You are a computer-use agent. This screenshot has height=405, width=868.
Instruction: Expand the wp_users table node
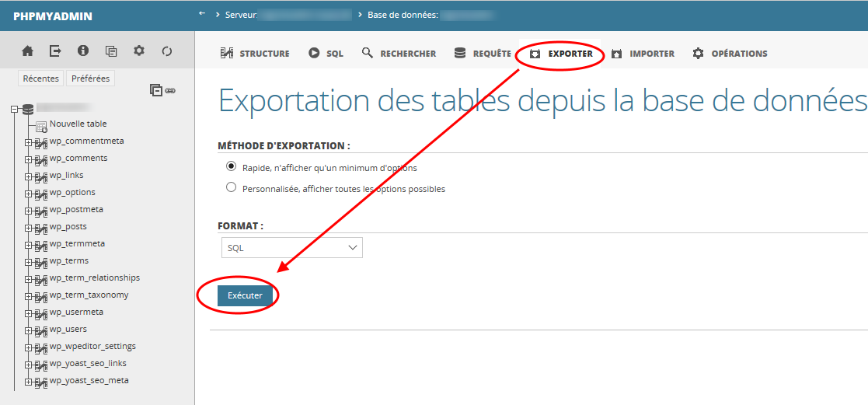click(x=28, y=332)
